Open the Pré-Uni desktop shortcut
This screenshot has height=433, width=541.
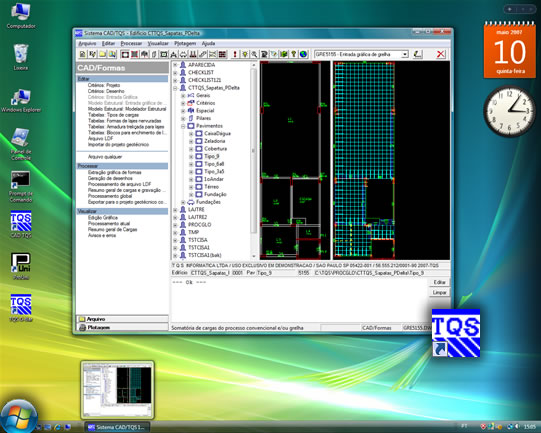point(21,266)
